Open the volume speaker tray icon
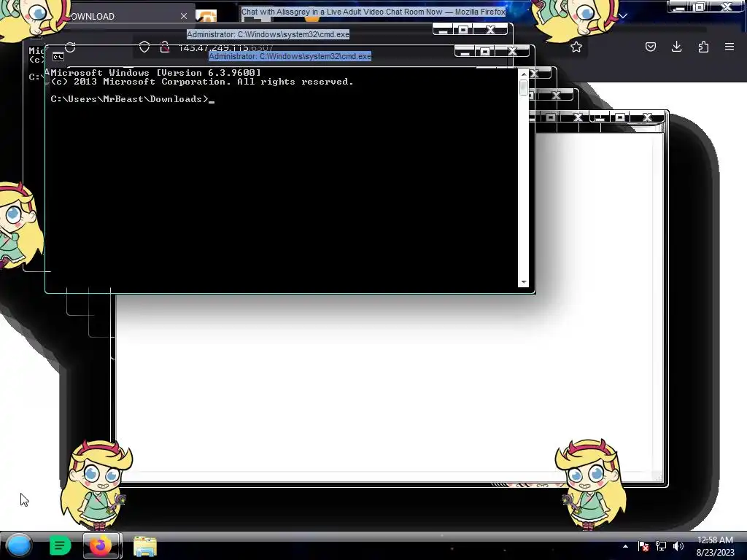 click(x=678, y=546)
